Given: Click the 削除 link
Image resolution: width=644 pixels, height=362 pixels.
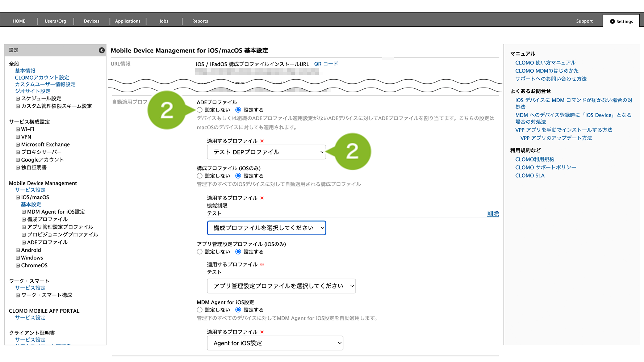Looking at the screenshot, I should click(493, 214).
